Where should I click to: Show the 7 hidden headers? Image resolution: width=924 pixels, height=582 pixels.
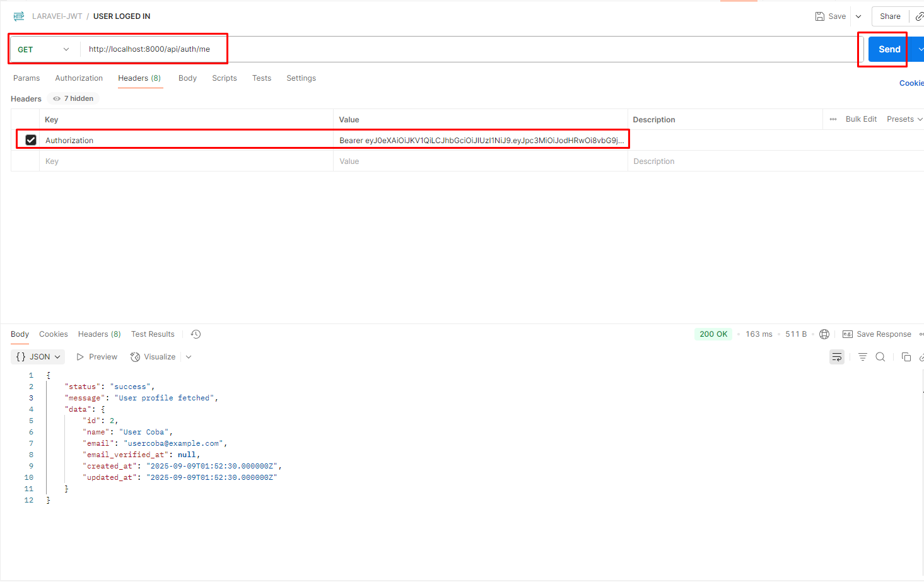click(74, 98)
